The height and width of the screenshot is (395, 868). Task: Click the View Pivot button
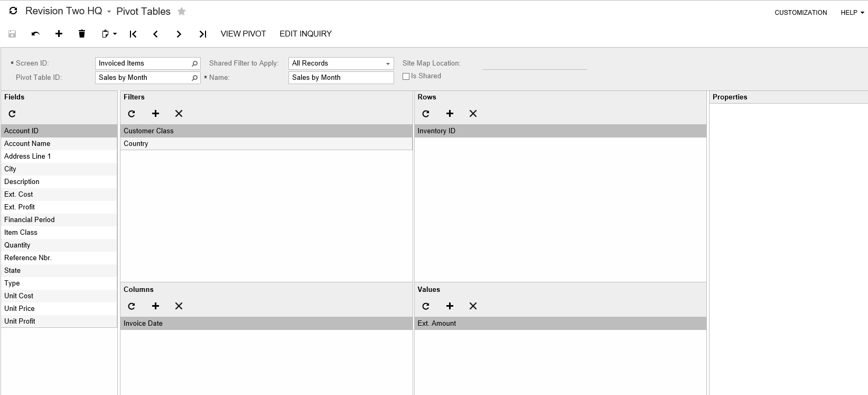[243, 34]
